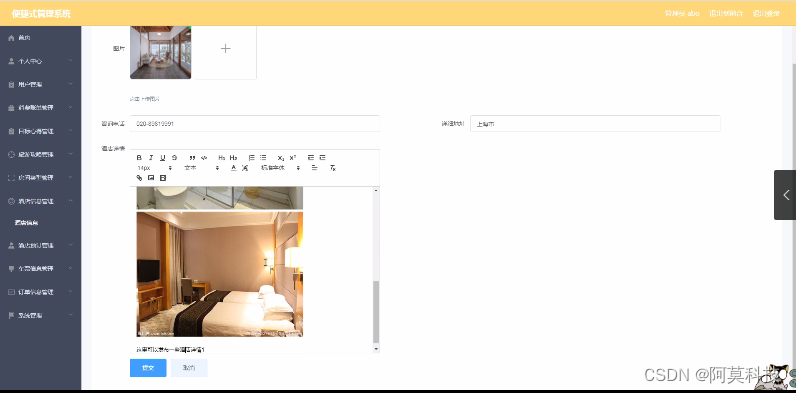The height and width of the screenshot is (393, 796).
Task: Click the blue 提交 submit button
Action: coord(148,368)
